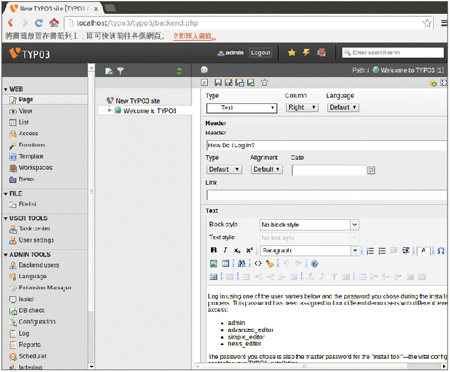Click the delete trash icon
This screenshot has height=372, width=450.
click(264, 83)
